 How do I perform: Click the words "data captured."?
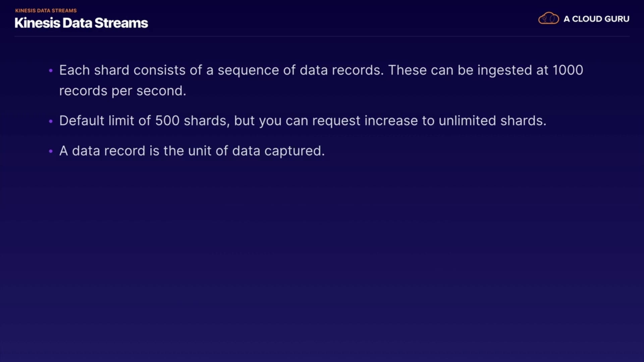(278, 151)
